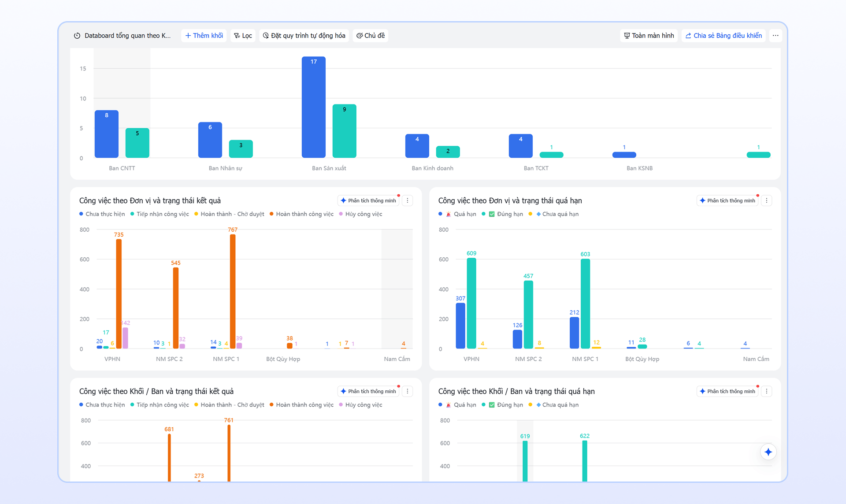Click the blue bar 8 for Ban CNTT
Viewport: 846px width, 504px height.
(x=107, y=134)
